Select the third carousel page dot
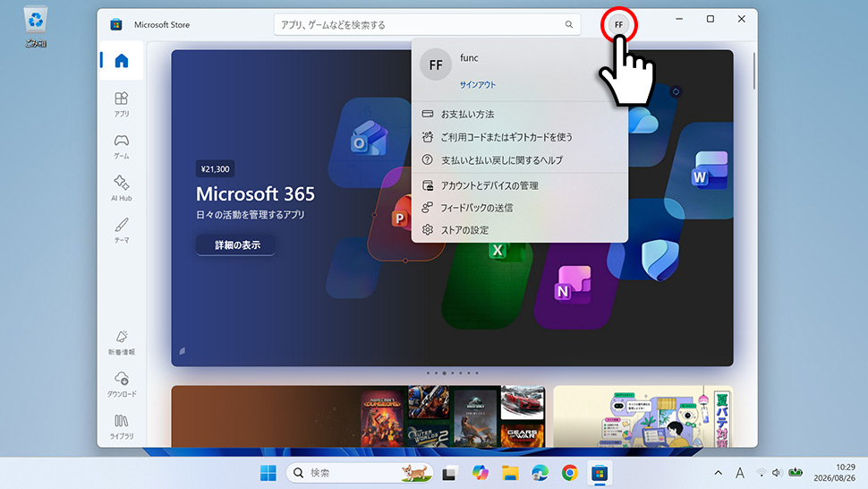This screenshot has height=489, width=868. 444,373
